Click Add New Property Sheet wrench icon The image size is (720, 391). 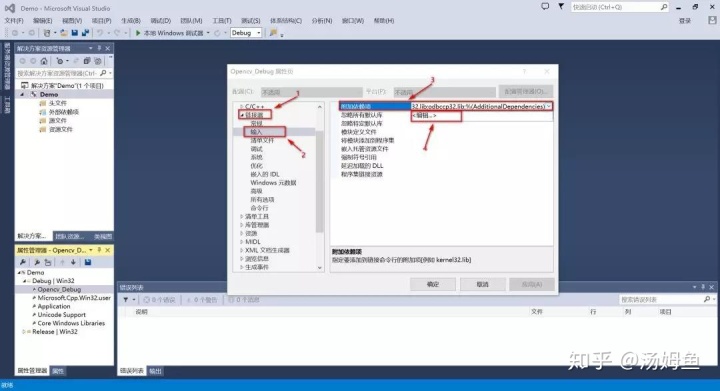(x=37, y=262)
